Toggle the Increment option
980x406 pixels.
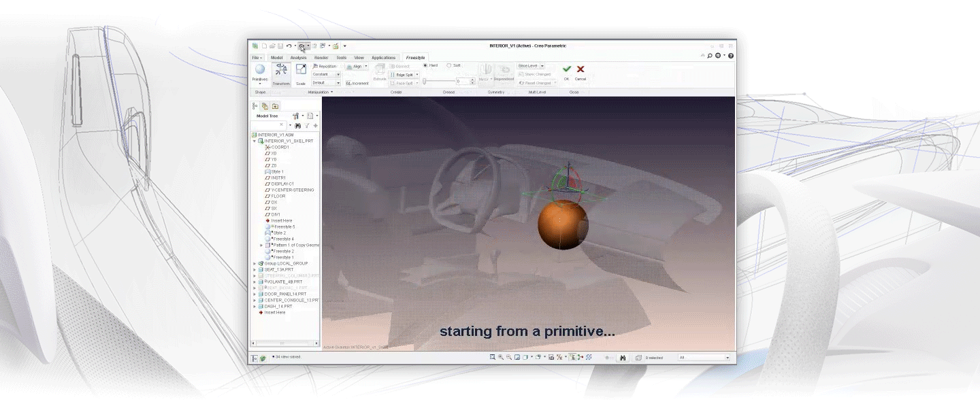[x=357, y=83]
